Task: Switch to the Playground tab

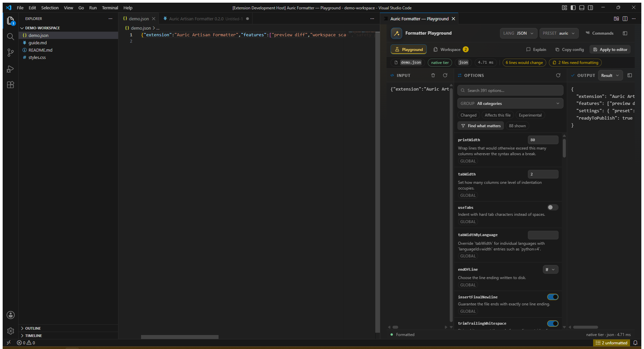Action: coord(409,50)
